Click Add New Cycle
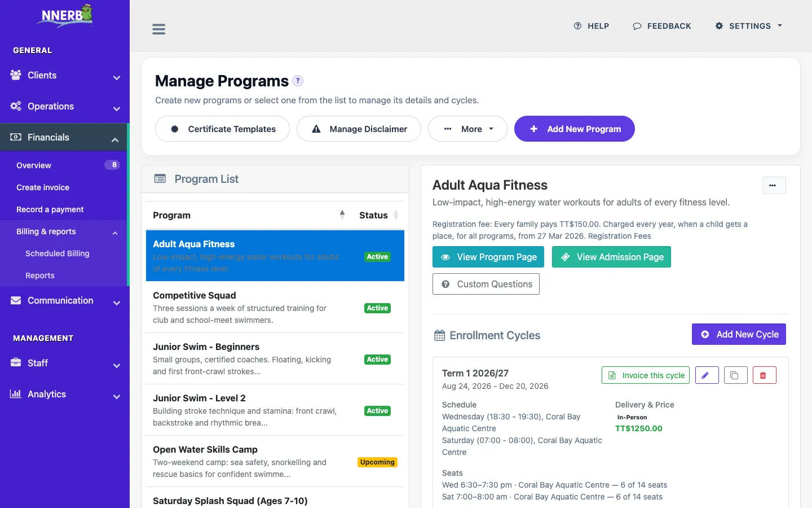This screenshot has width=812, height=508. 739,334
